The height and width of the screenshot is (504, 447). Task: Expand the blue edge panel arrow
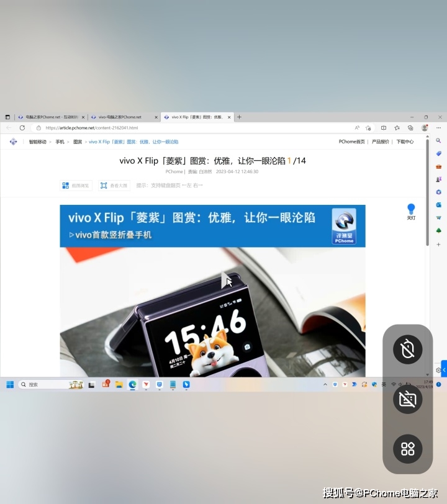tap(444, 371)
